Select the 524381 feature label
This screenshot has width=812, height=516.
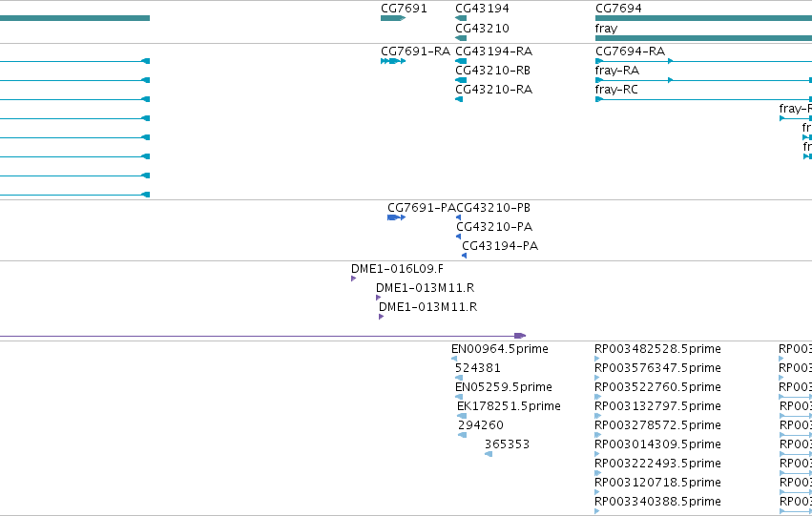(x=478, y=368)
